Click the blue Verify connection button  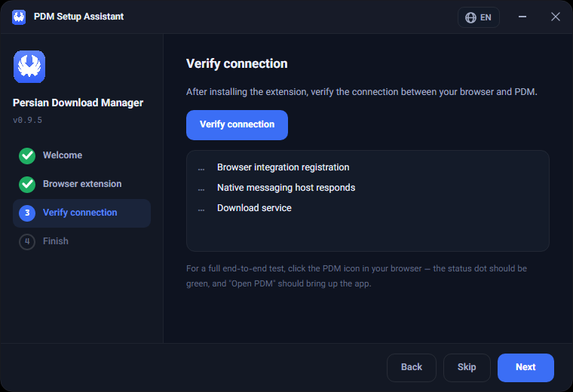coord(237,124)
